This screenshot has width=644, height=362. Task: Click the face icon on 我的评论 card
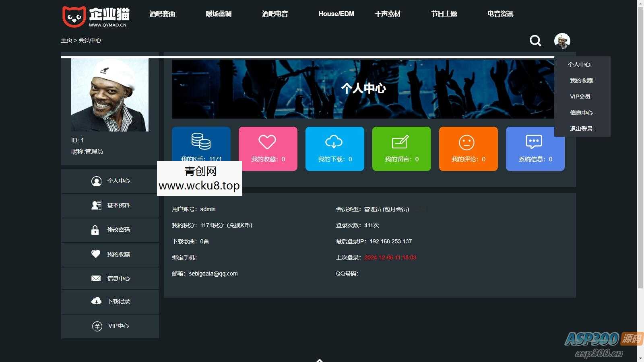(468, 142)
